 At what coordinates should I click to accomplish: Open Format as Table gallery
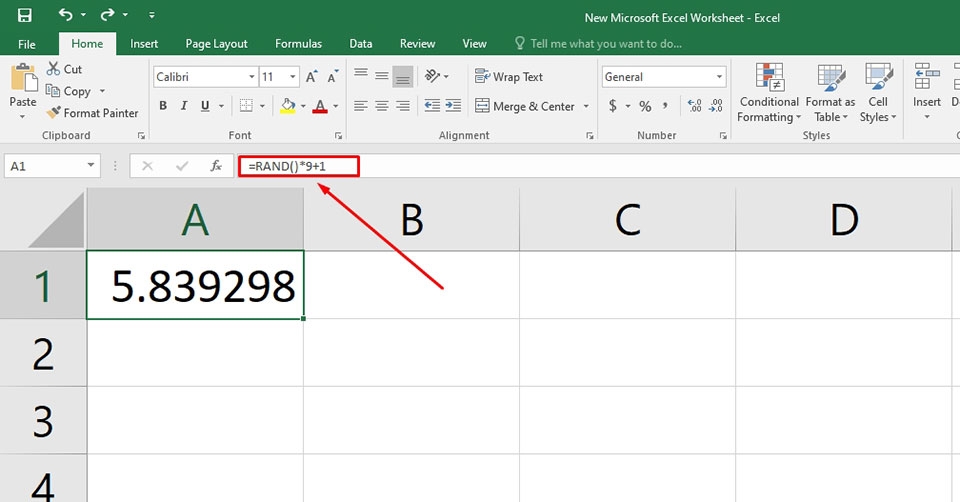point(830,93)
